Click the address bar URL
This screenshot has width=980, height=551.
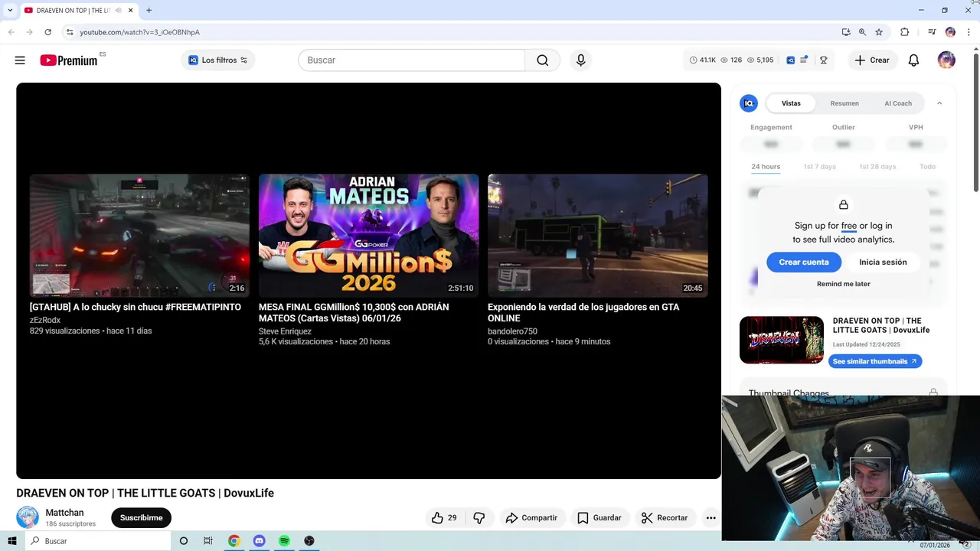[139, 32]
